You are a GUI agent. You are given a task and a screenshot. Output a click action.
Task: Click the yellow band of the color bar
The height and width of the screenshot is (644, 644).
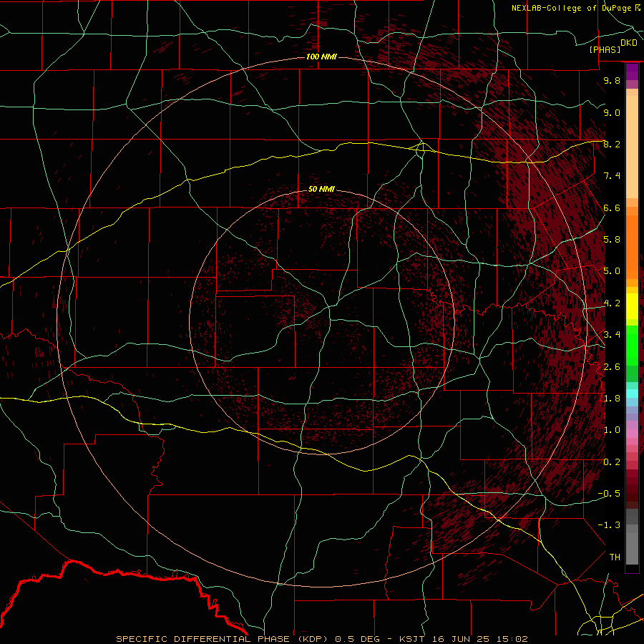point(632,306)
